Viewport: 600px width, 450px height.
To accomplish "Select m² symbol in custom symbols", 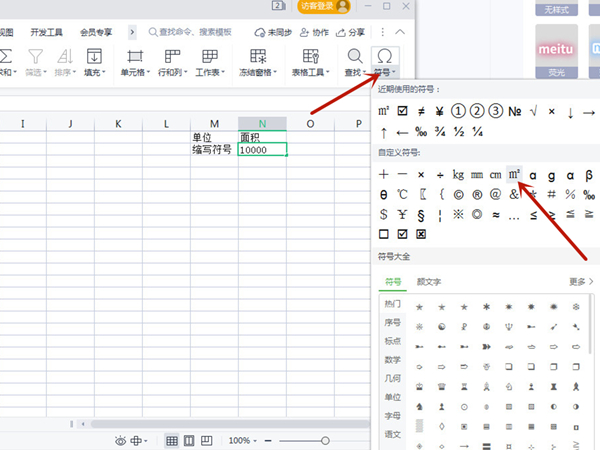I will pos(514,174).
